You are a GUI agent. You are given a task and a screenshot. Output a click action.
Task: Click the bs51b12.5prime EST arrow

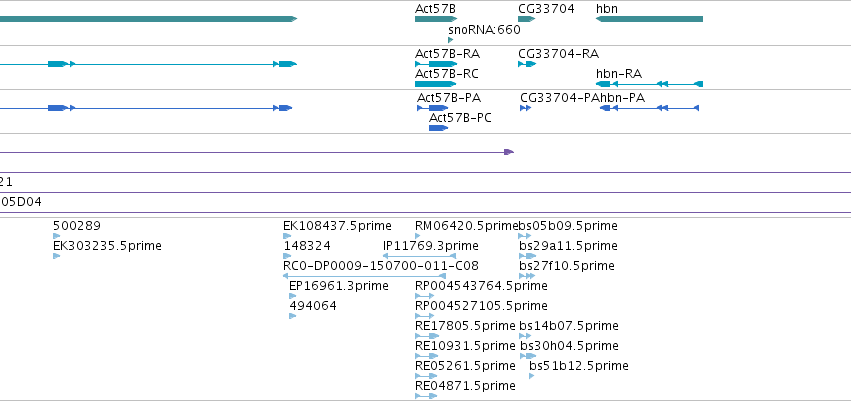point(531,376)
